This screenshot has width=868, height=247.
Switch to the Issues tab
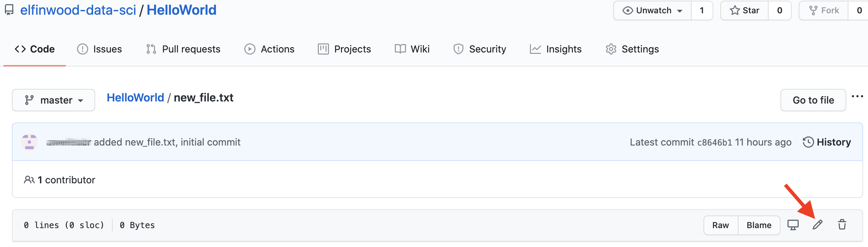click(100, 49)
